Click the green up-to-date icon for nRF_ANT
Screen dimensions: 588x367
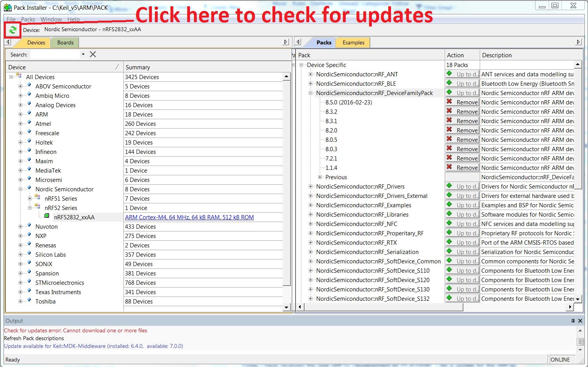(x=449, y=74)
